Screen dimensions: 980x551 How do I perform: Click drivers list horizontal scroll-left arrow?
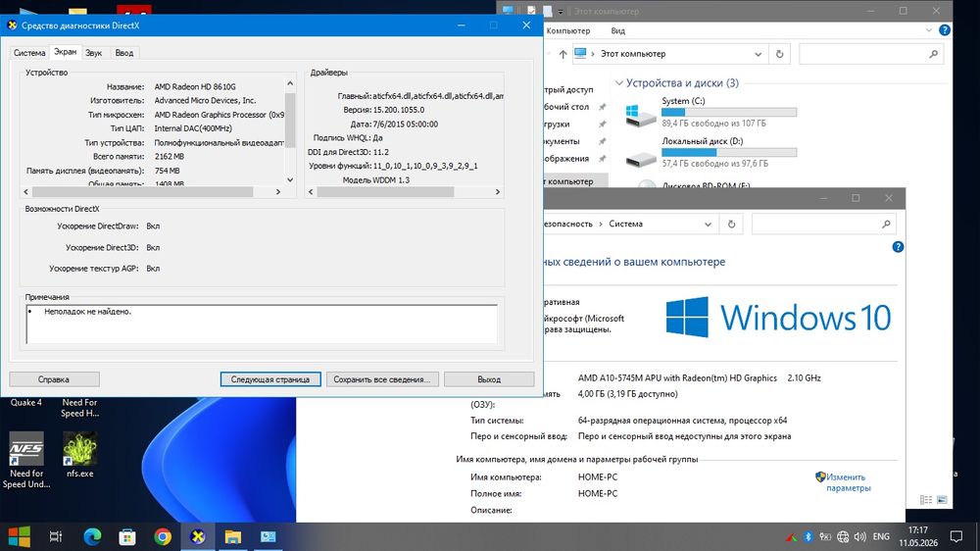coord(312,192)
